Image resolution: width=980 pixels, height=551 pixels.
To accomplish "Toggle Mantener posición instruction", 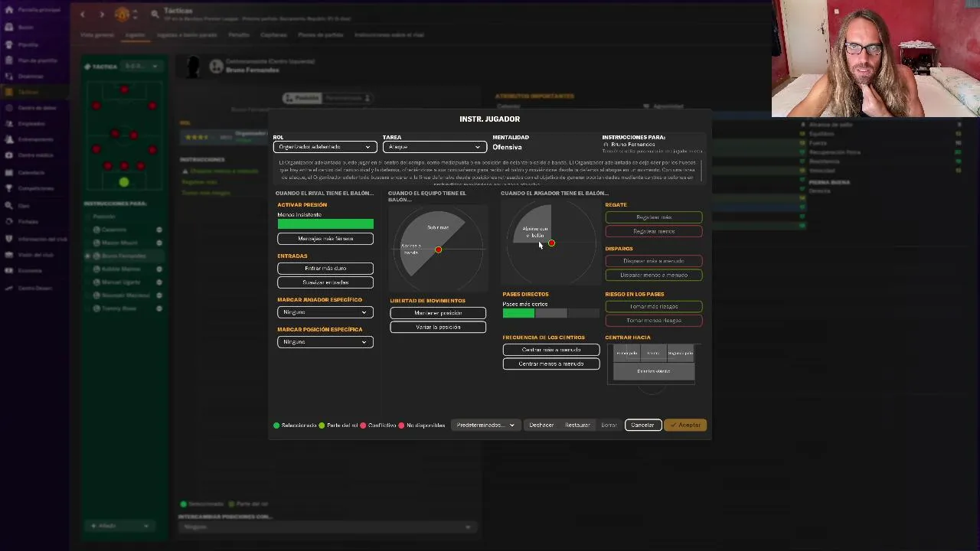I will coord(438,313).
